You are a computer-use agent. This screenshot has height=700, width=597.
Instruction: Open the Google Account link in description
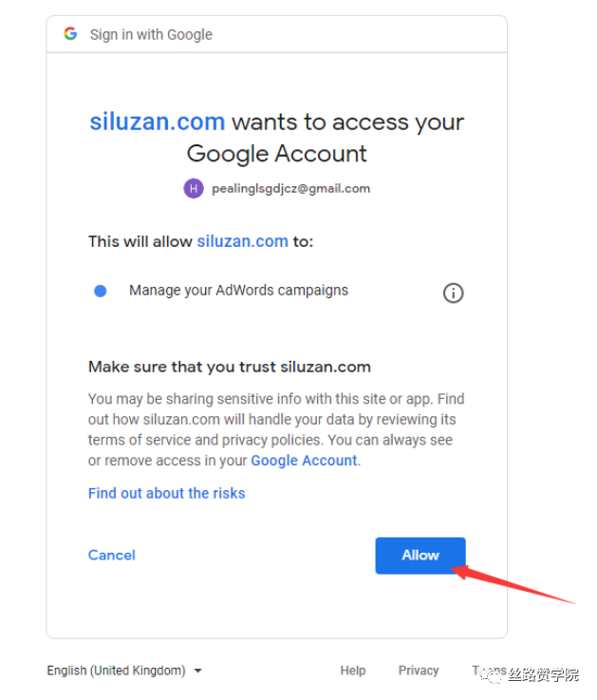[304, 461]
